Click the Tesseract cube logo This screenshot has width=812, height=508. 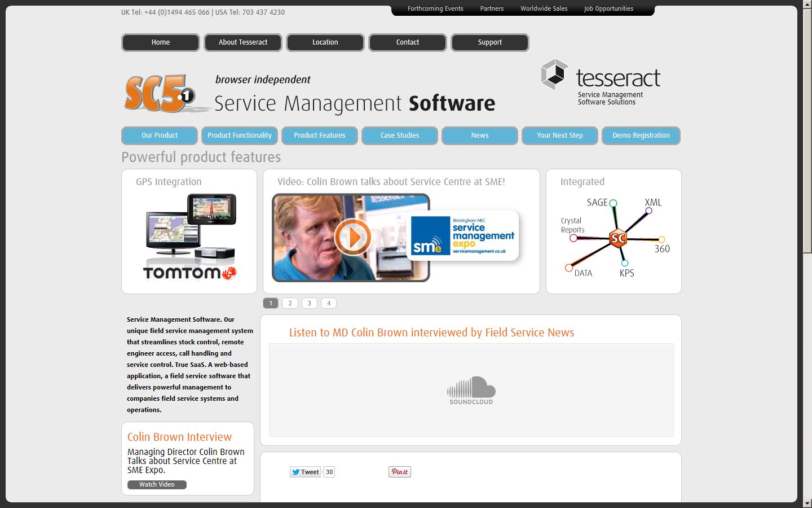555,75
